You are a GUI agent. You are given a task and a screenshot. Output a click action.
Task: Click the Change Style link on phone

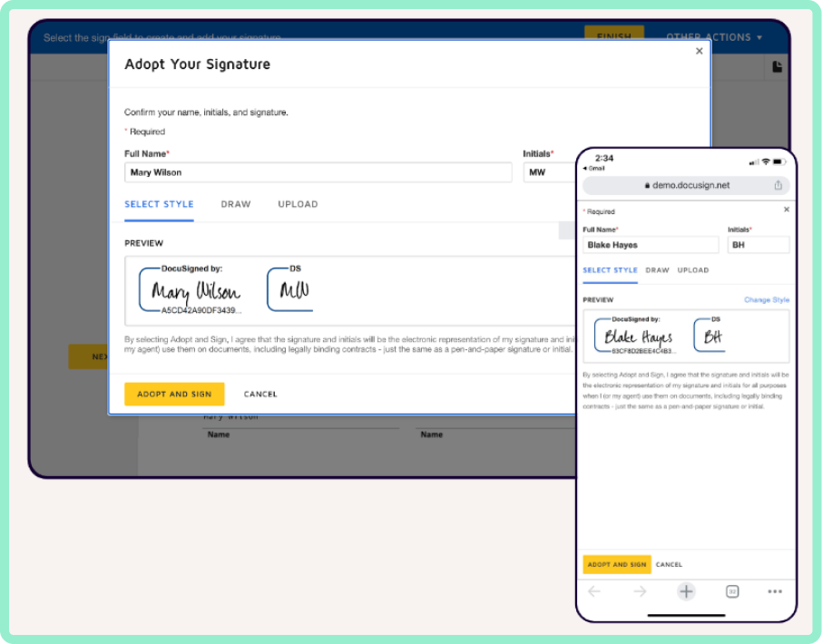coord(767,299)
